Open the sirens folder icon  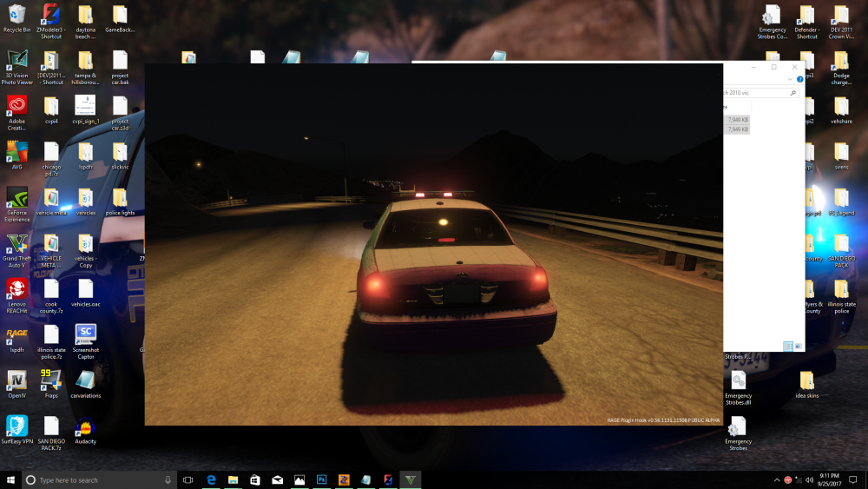pos(841,155)
